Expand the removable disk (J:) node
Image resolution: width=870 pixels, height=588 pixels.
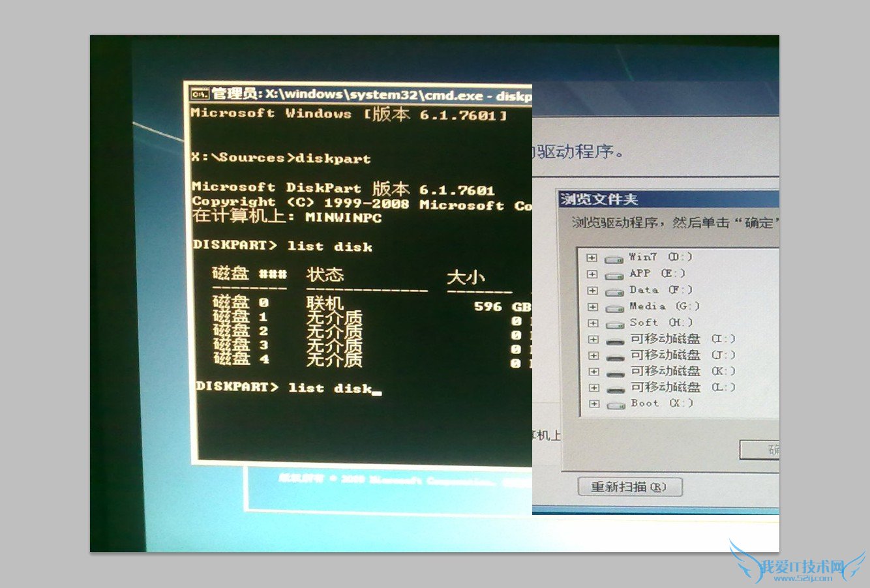point(592,356)
